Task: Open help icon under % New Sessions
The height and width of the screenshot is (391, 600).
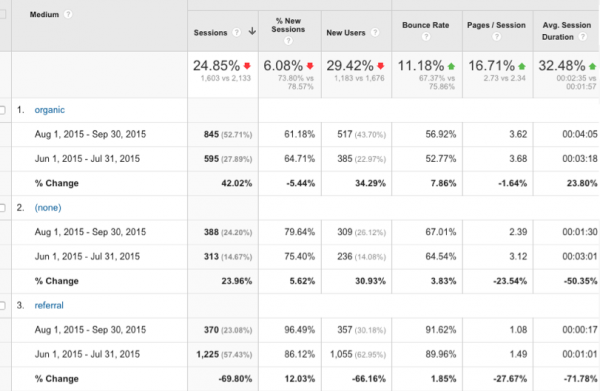Action: point(288,41)
